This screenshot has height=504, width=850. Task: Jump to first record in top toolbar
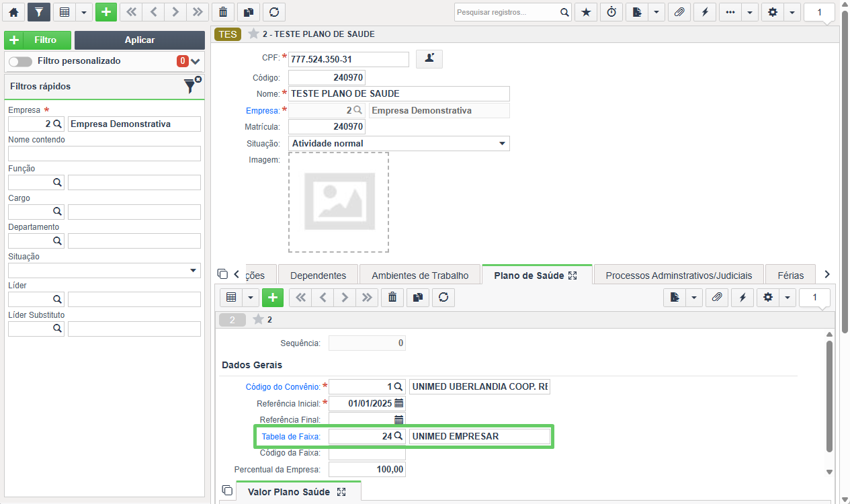tap(131, 12)
